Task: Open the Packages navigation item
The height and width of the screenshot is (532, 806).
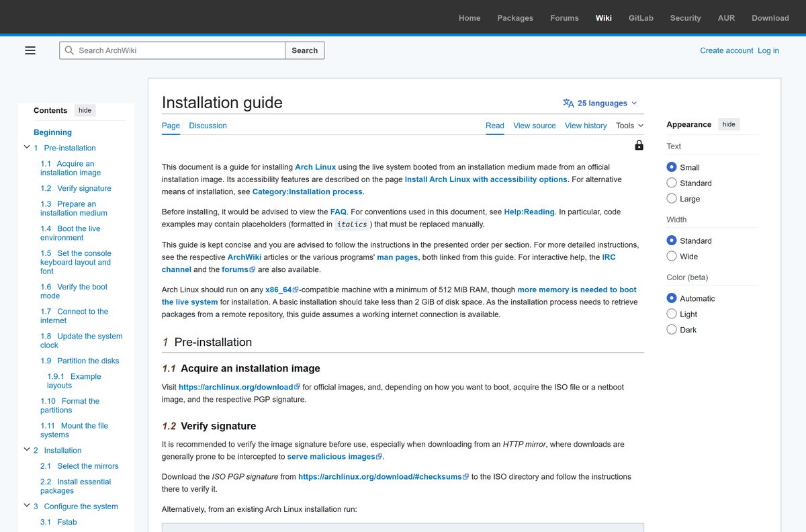Action: tap(515, 18)
